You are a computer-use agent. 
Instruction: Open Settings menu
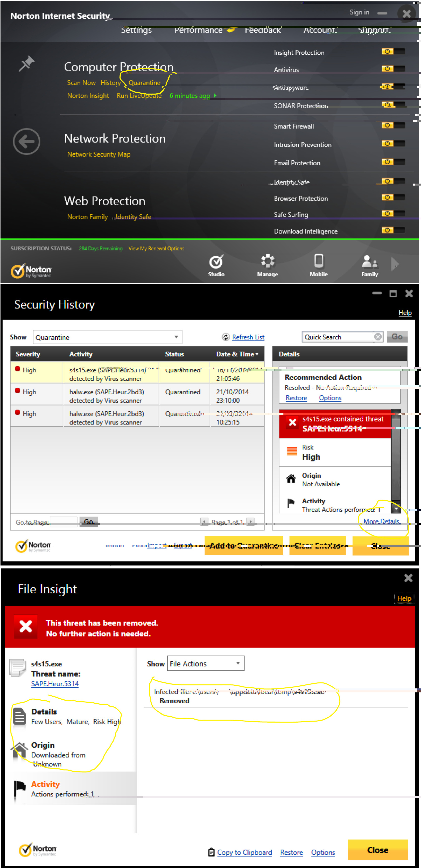[x=136, y=30]
